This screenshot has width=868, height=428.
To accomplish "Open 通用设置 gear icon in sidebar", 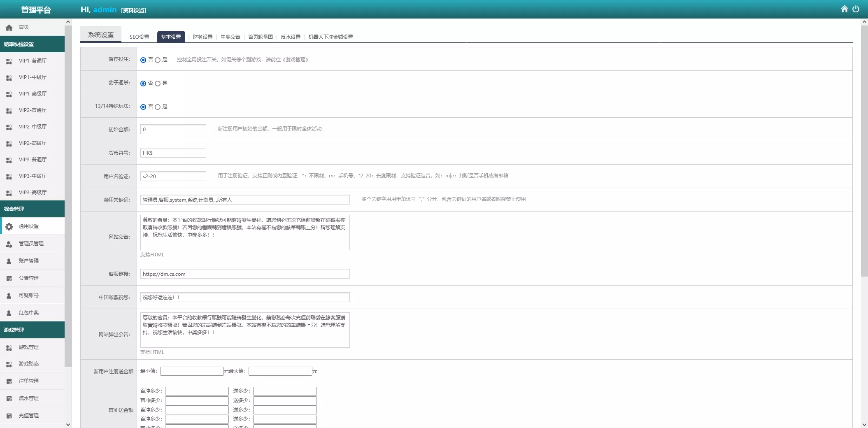I will click(x=9, y=226).
